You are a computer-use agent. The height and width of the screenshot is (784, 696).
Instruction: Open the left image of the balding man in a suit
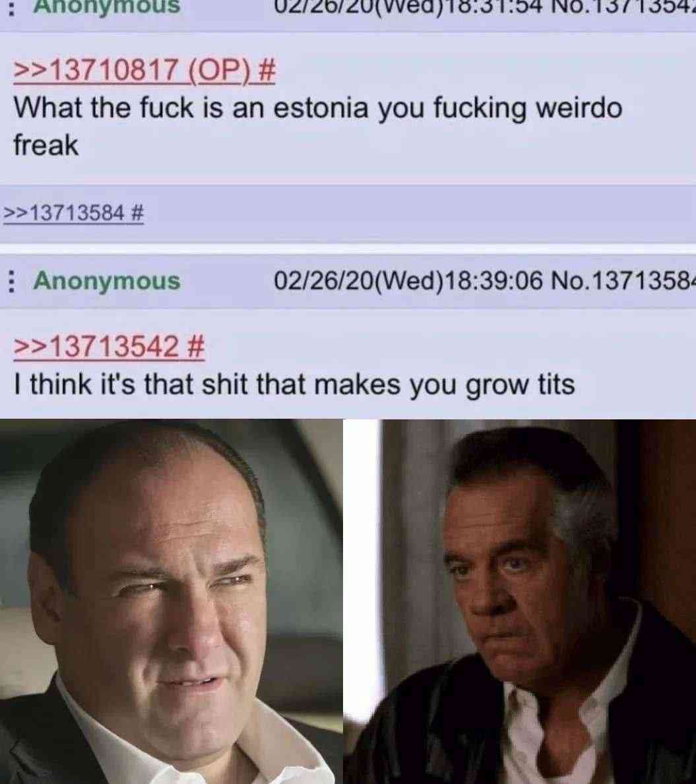pos(171,601)
